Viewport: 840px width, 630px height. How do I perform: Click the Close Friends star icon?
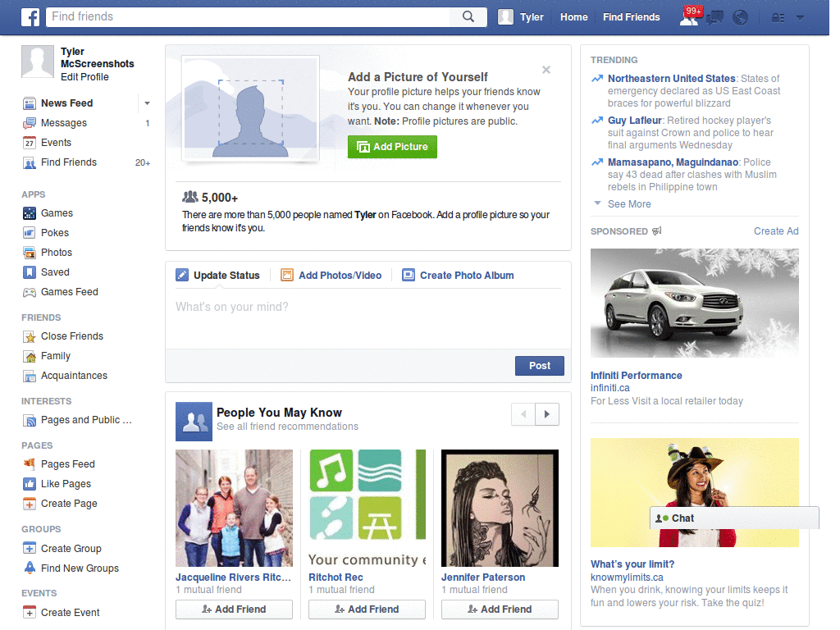click(30, 336)
